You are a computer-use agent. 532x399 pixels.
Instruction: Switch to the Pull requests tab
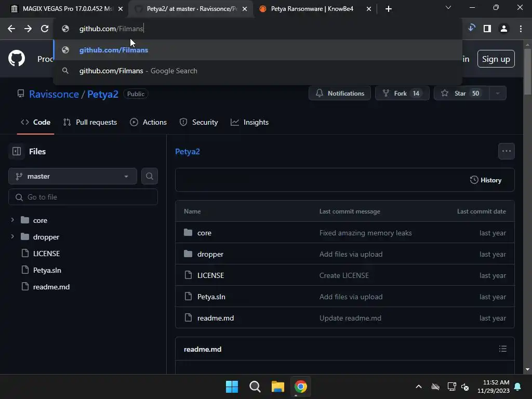(x=90, y=122)
